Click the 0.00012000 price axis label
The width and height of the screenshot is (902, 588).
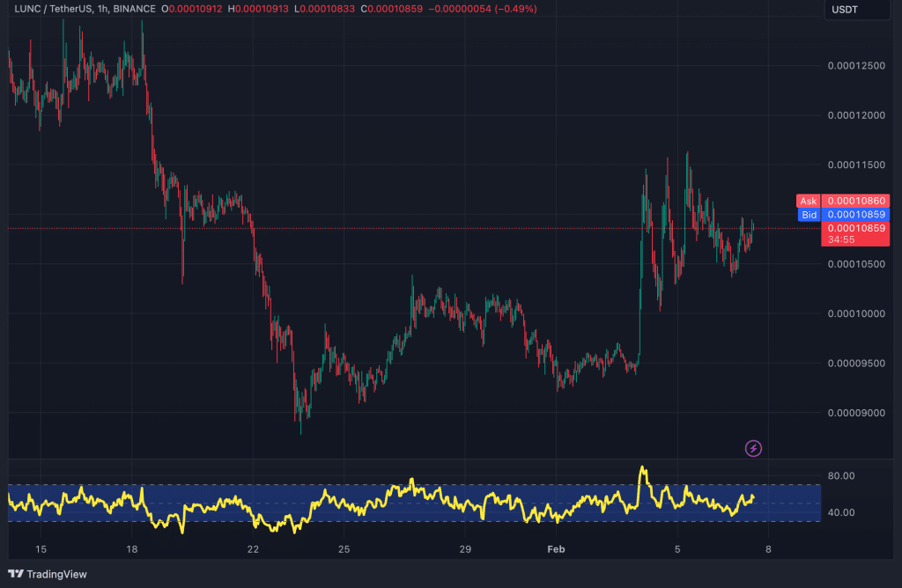point(856,115)
